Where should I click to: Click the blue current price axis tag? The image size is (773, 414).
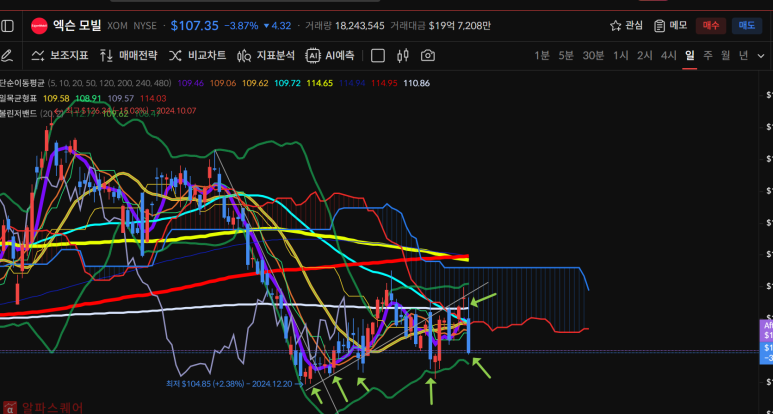pos(767,352)
